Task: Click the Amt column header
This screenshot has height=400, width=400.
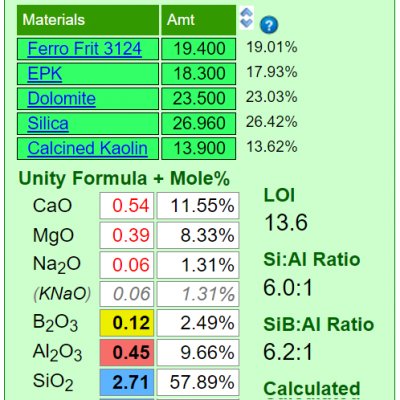Action: tap(199, 20)
